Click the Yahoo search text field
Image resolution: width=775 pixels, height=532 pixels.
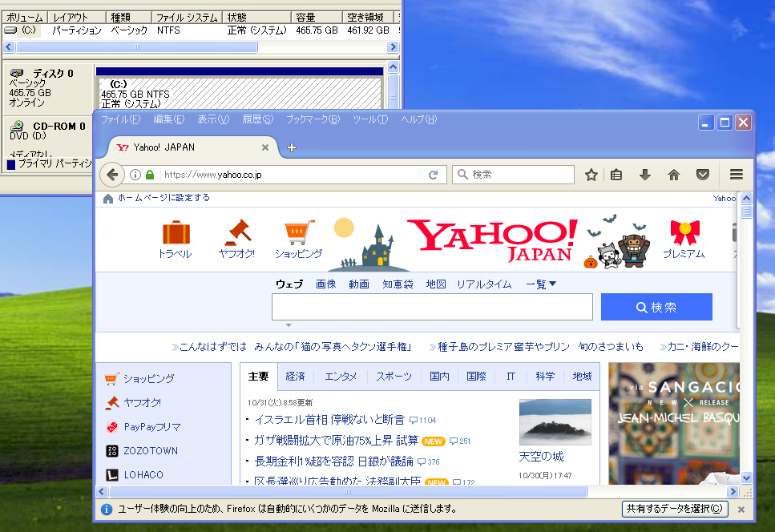coord(432,307)
